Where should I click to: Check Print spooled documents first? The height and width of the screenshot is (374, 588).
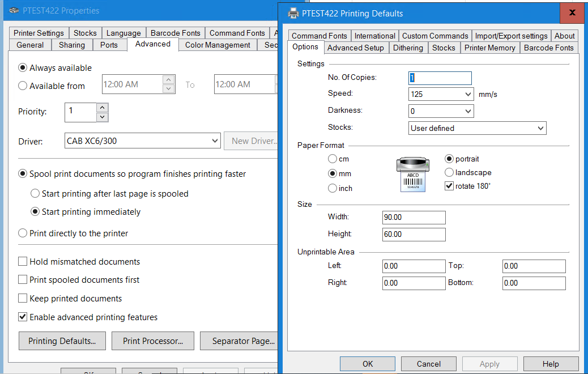22,280
